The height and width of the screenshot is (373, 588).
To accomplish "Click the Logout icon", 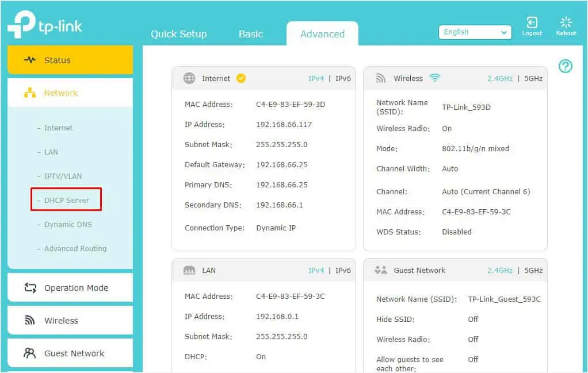I will tap(532, 24).
